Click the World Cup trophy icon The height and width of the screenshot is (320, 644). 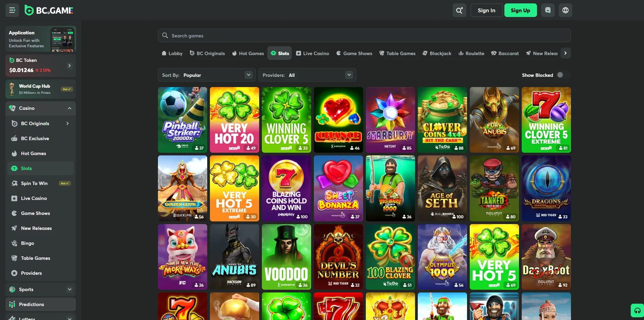(x=12, y=89)
